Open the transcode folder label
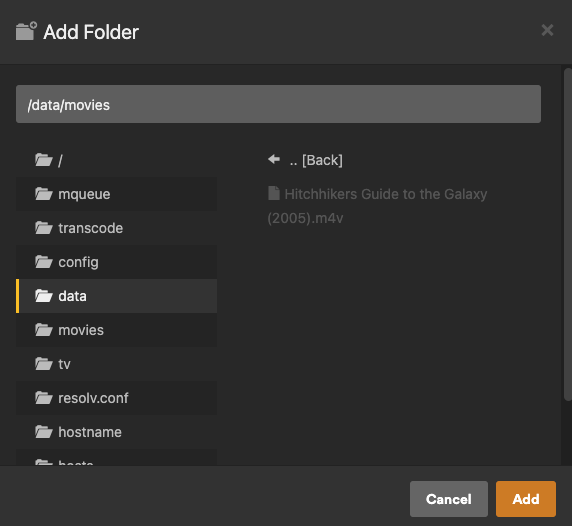 90,228
